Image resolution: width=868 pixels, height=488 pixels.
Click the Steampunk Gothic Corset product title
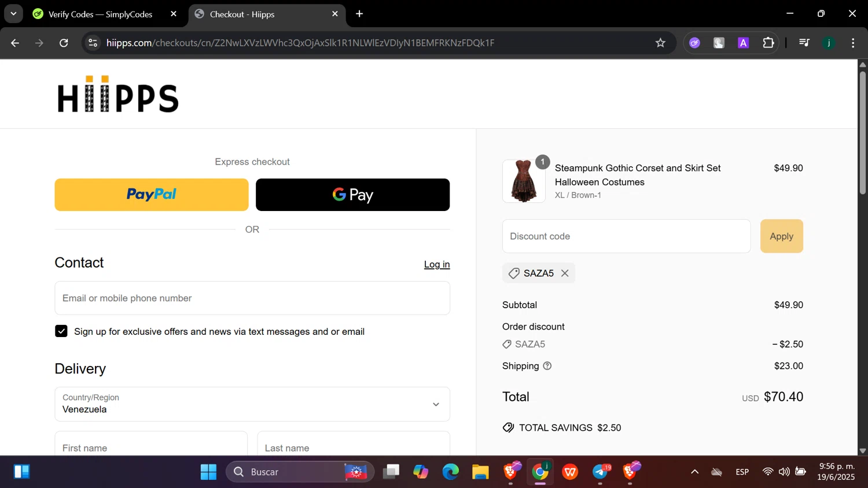click(638, 175)
